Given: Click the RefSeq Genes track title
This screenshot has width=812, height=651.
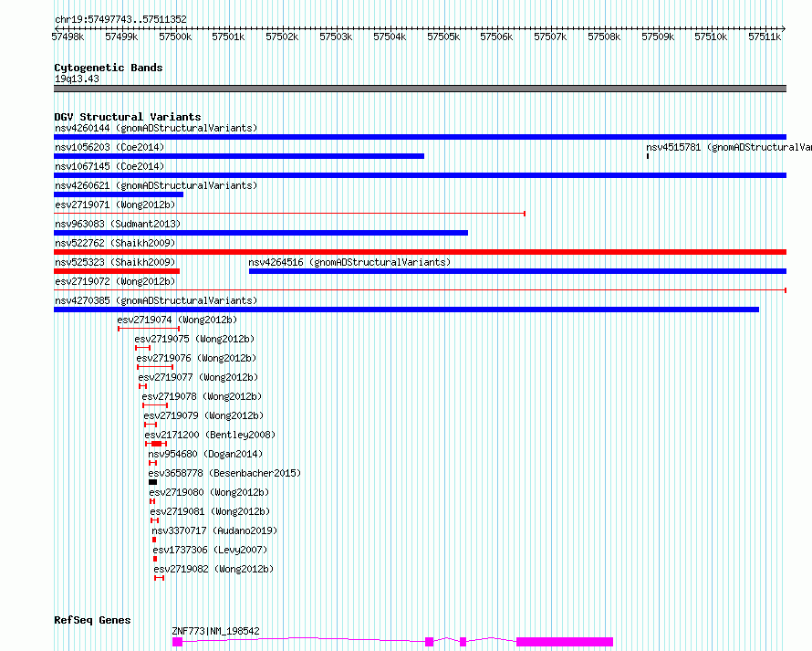Looking at the screenshot, I should pyautogui.click(x=92, y=620).
